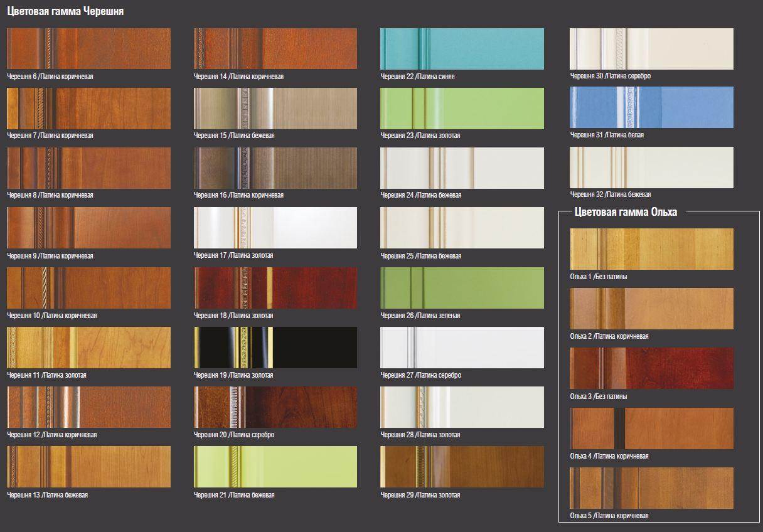Click label 'Черешня 30 /Патина серебро'
This screenshot has width=763, height=532.
(611, 76)
